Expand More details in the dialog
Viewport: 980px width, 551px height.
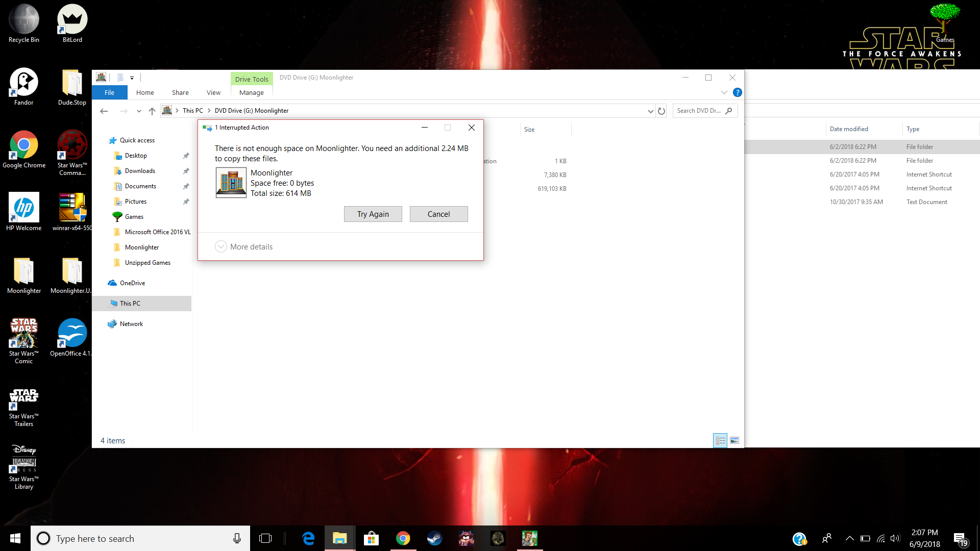(244, 247)
